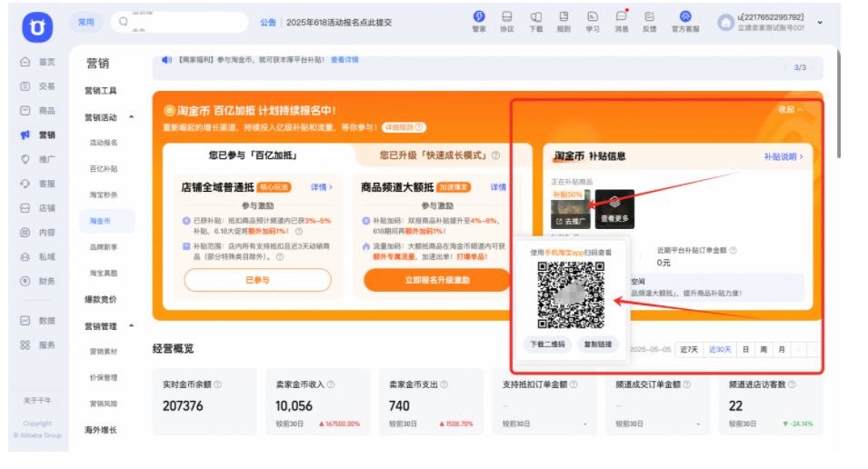
Task: Open 客服 in left sidebar
Action: click(x=37, y=184)
